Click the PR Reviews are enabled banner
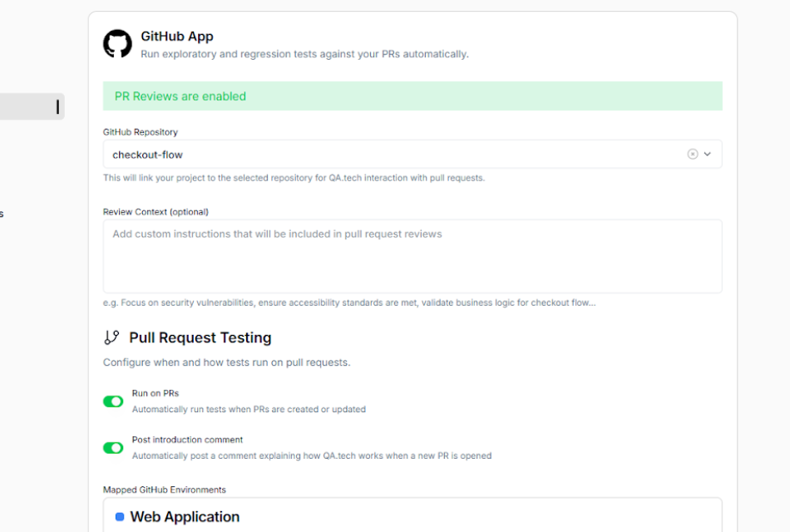The image size is (790, 532). [x=412, y=96]
